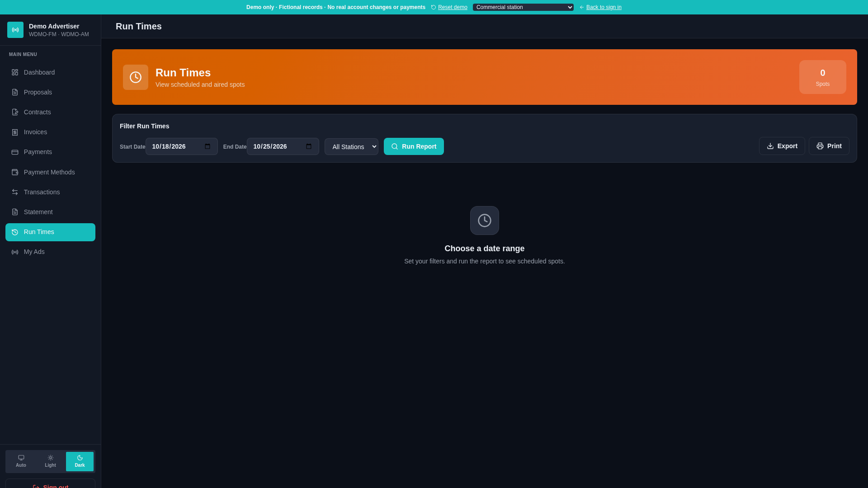Click the clock icon in the orange banner
This screenshot has width=868, height=488.
point(136,77)
